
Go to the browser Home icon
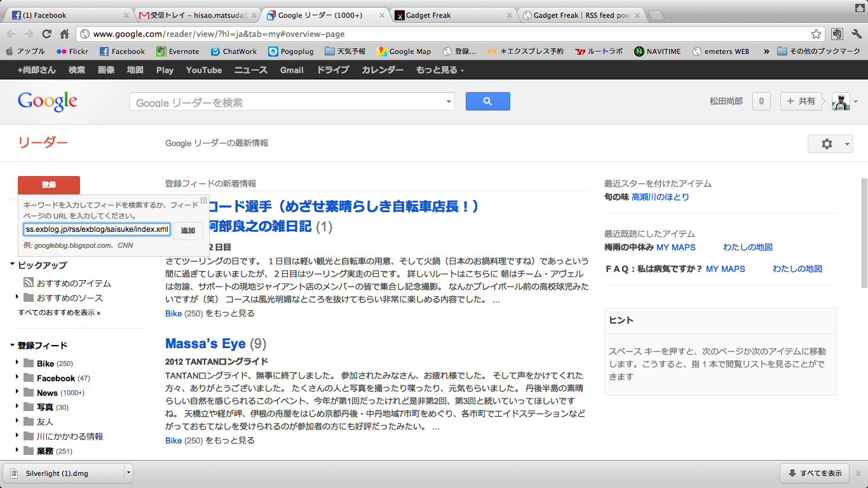click(64, 34)
